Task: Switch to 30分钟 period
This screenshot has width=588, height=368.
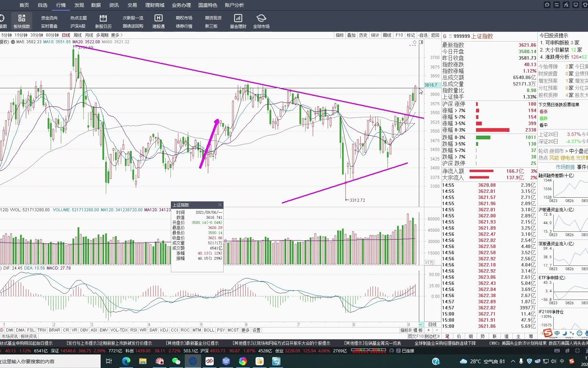Action: tap(37, 35)
